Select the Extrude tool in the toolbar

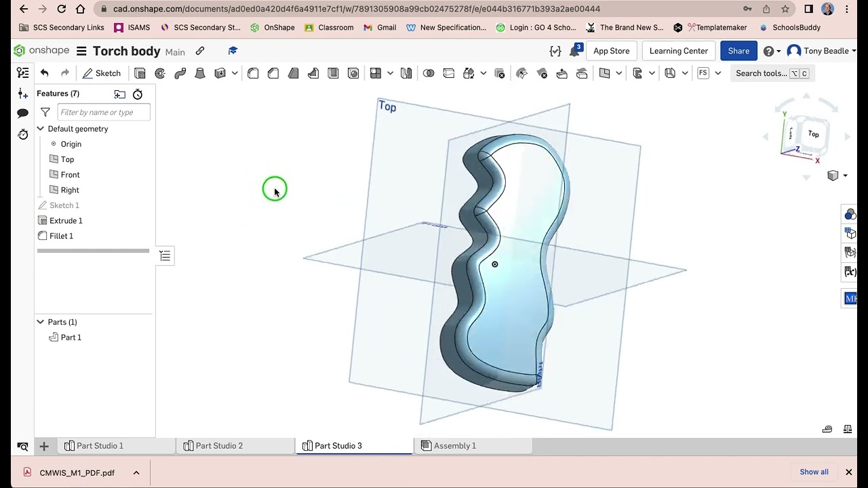140,73
